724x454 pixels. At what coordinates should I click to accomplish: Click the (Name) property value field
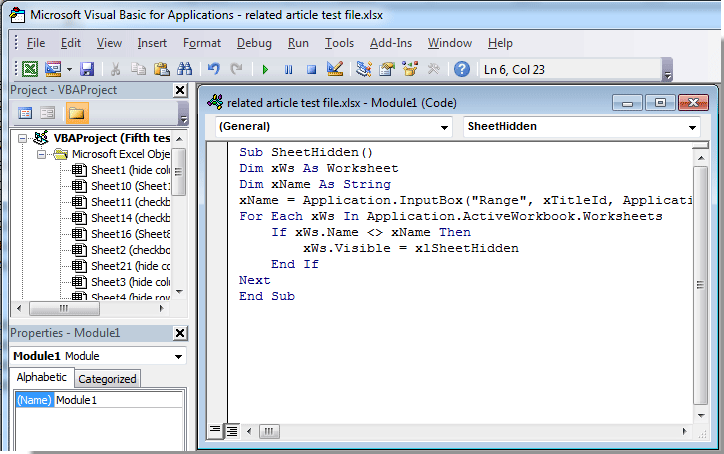pyautogui.click(x=119, y=400)
